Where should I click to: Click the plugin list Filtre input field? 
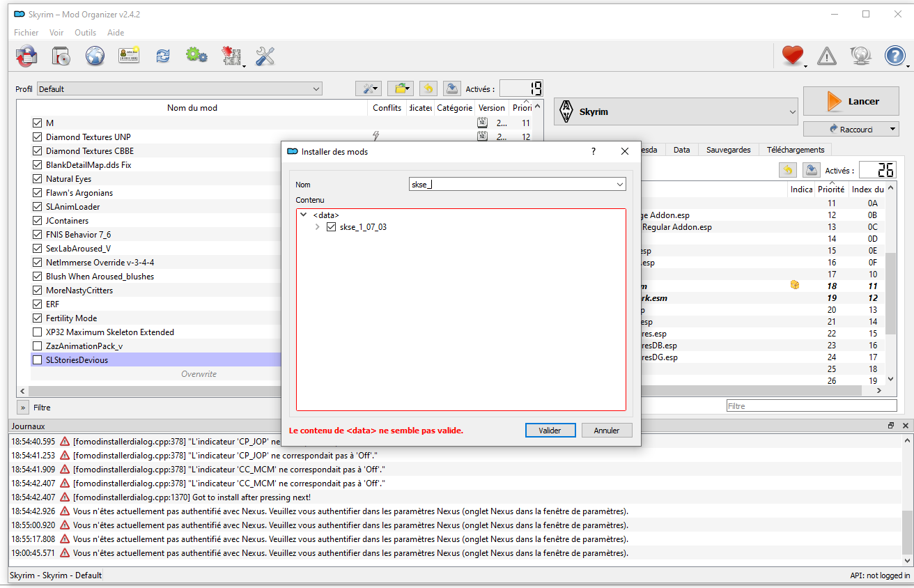[x=811, y=405]
